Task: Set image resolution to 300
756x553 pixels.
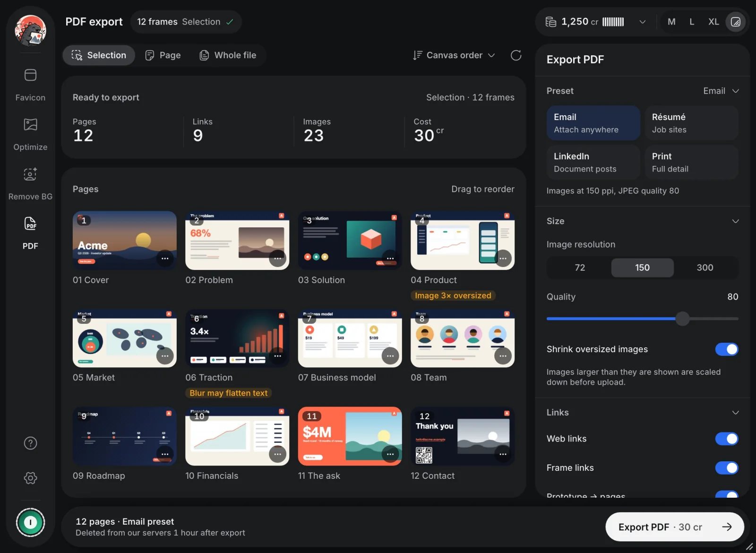Action: pos(705,268)
